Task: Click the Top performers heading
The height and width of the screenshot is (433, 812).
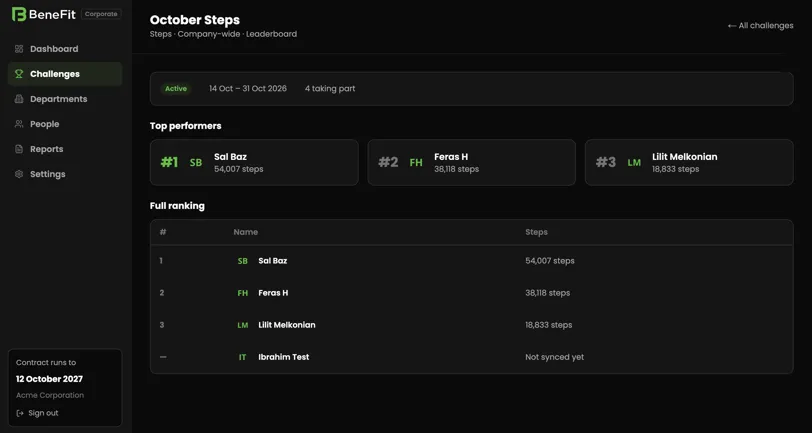Action: (185, 126)
